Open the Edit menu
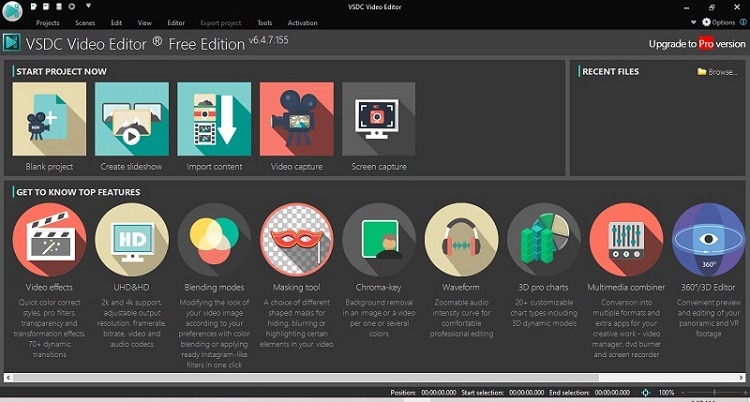Image resolution: width=750 pixels, height=402 pixels. [116, 23]
